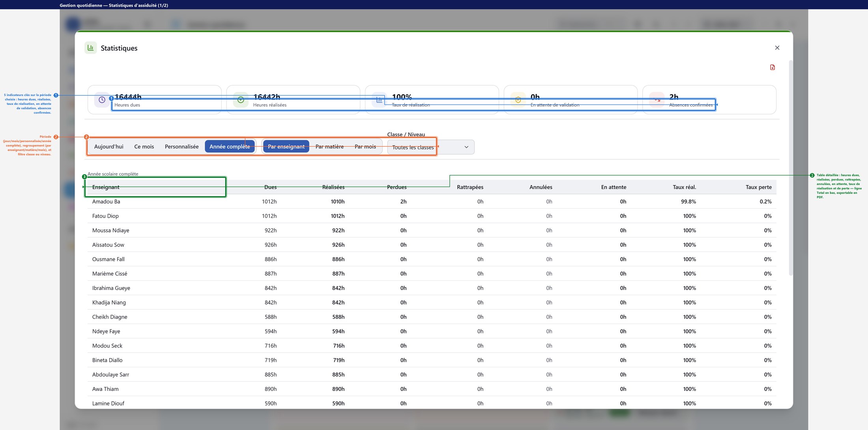Click teacher name Fatou Diop
This screenshot has height=430, width=868.
105,216
